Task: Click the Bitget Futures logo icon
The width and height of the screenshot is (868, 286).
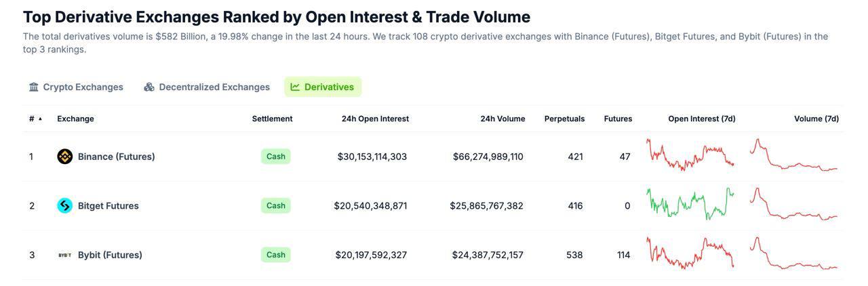Action: (x=64, y=205)
